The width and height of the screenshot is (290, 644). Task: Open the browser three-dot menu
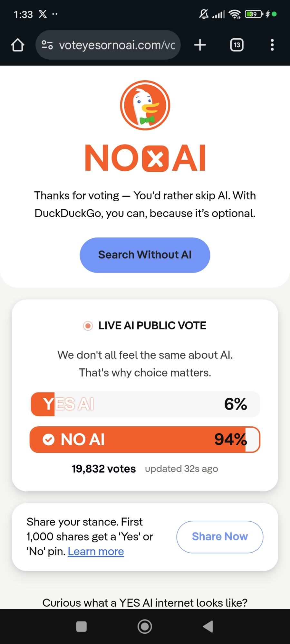click(272, 45)
